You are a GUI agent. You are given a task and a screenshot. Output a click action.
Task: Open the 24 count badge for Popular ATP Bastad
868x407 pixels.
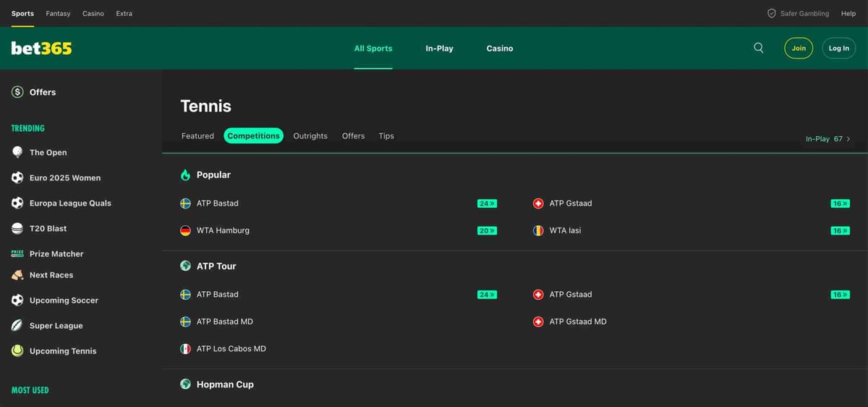tap(487, 204)
